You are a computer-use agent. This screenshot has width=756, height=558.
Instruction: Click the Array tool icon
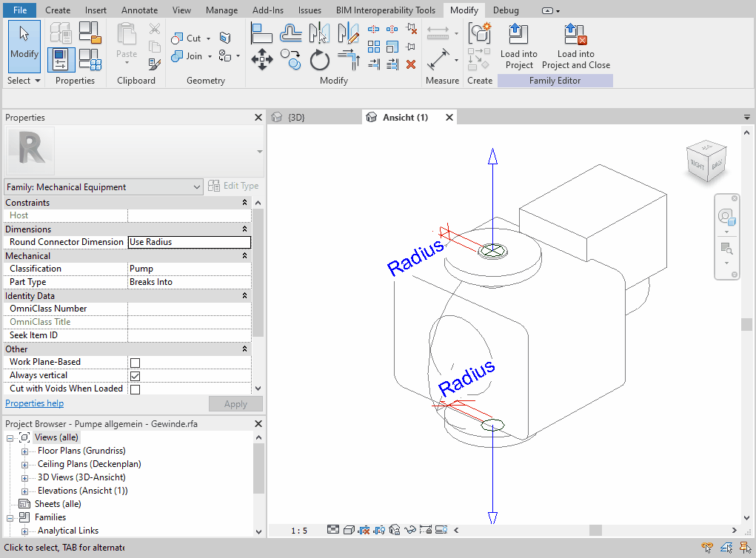pyautogui.click(x=374, y=47)
